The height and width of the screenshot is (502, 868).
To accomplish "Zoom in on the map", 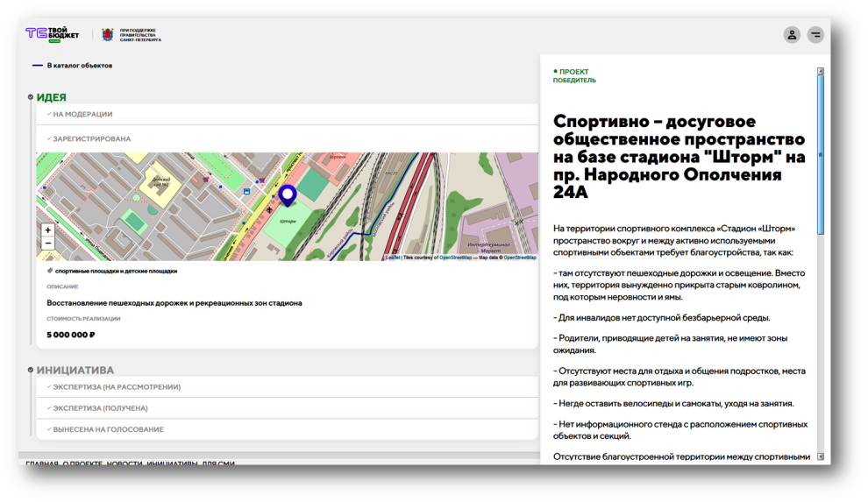I will [x=47, y=230].
